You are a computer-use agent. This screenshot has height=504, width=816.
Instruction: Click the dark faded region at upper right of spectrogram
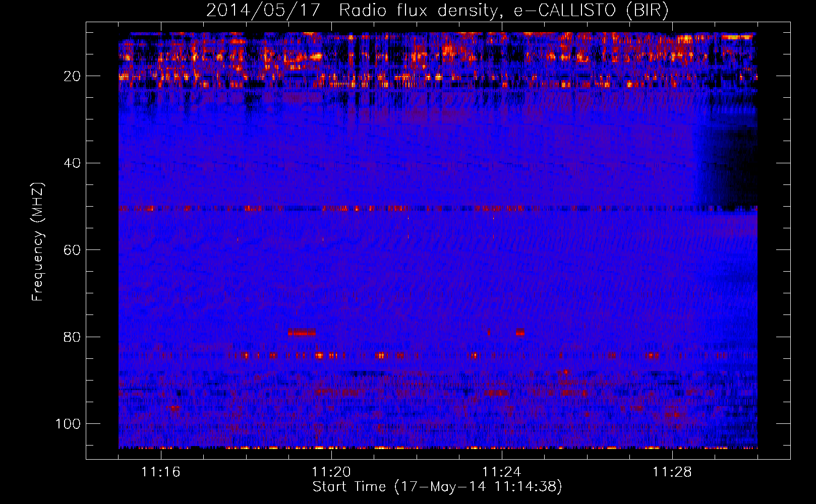[729, 166]
